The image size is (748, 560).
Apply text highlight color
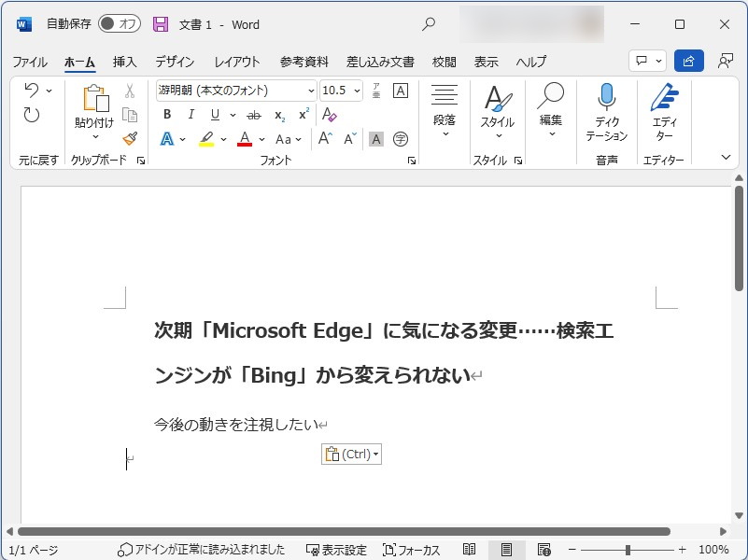coord(205,138)
